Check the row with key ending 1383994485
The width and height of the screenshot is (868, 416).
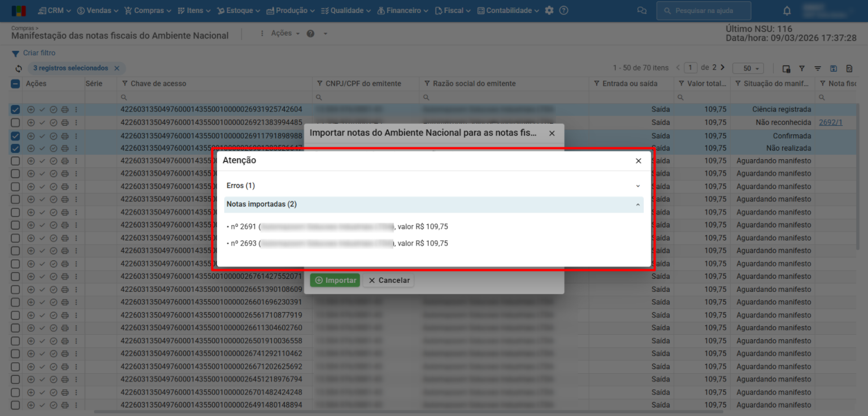tap(15, 122)
